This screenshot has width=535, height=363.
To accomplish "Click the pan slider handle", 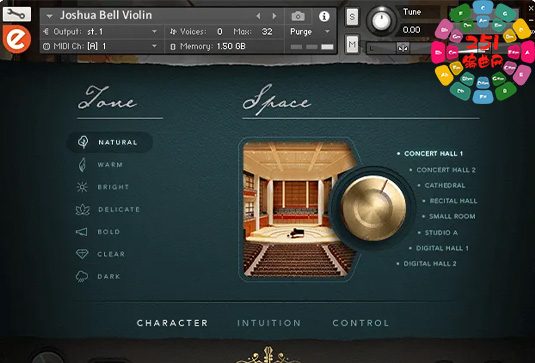I will pos(403,48).
